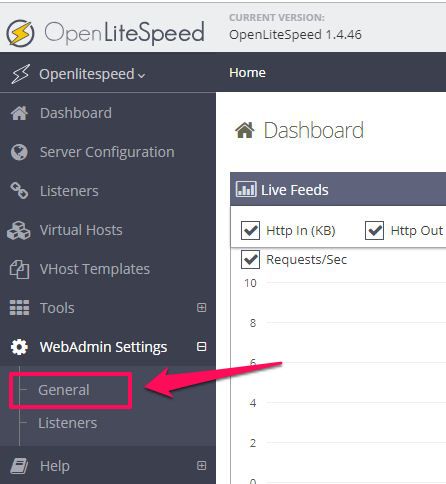This screenshot has width=446, height=484.
Task: Select the Help menu label
Action: [x=55, y=466]
